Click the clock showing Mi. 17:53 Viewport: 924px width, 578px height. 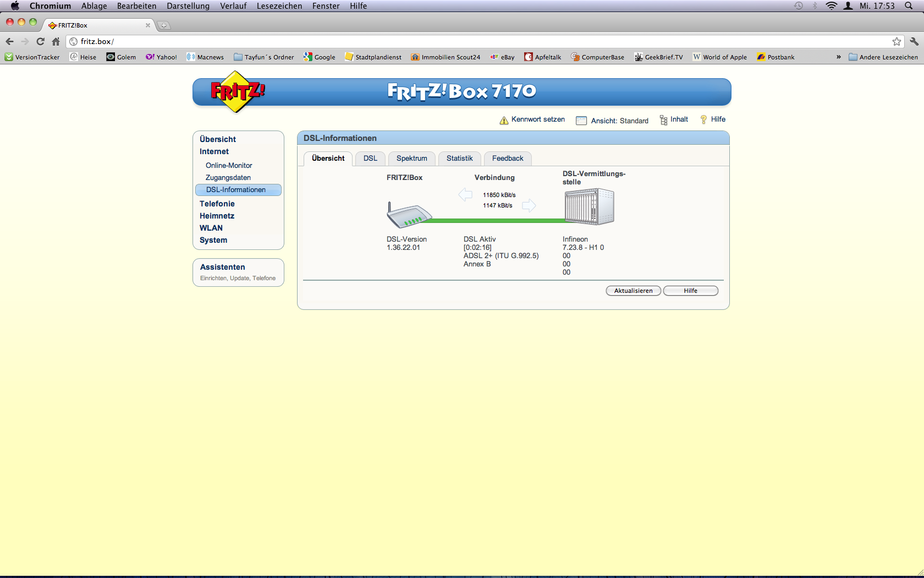[x=877, y=6]
